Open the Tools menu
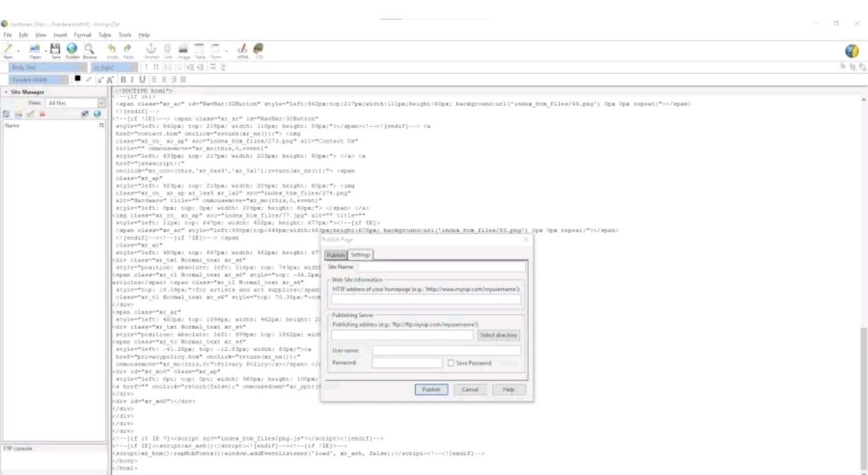The width and height of the screenshot is (868, 475). [125, 35]
